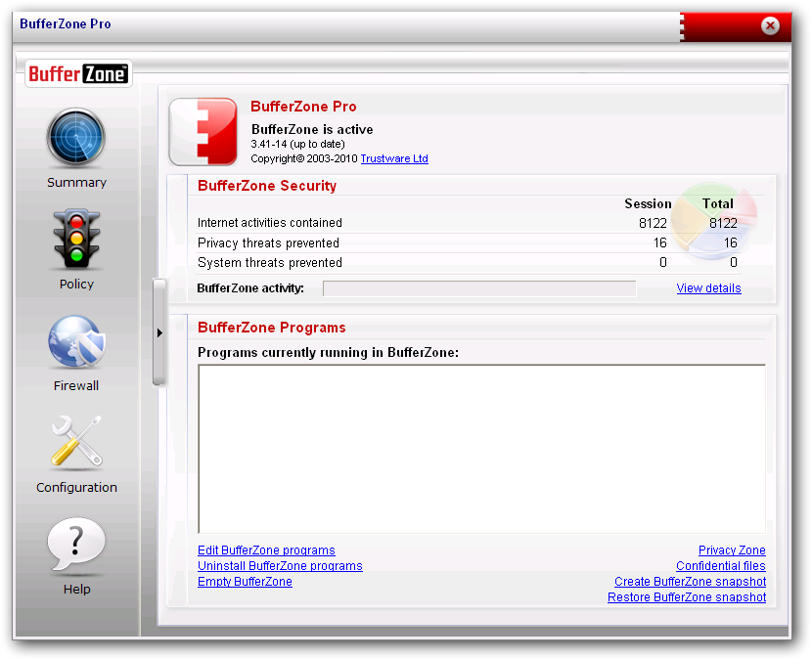Open the Trustware Ltd link
The image size is (812, 660).
pos(394,159)
